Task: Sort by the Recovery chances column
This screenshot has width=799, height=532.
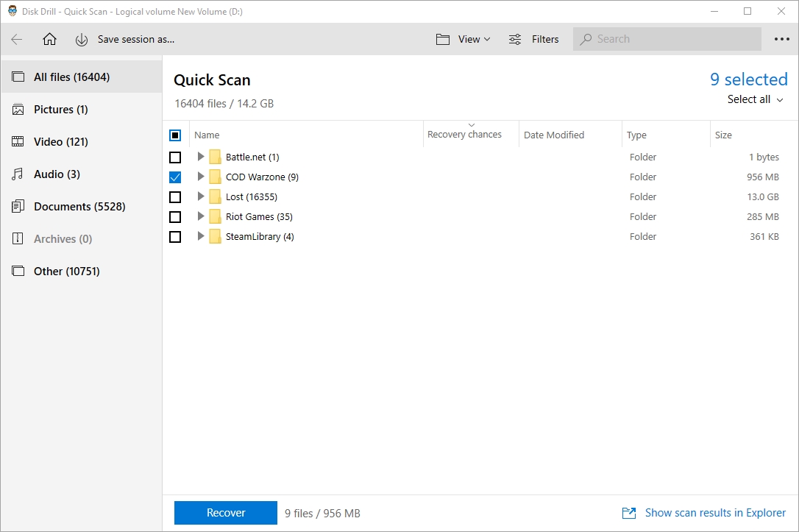Action: 464,135
